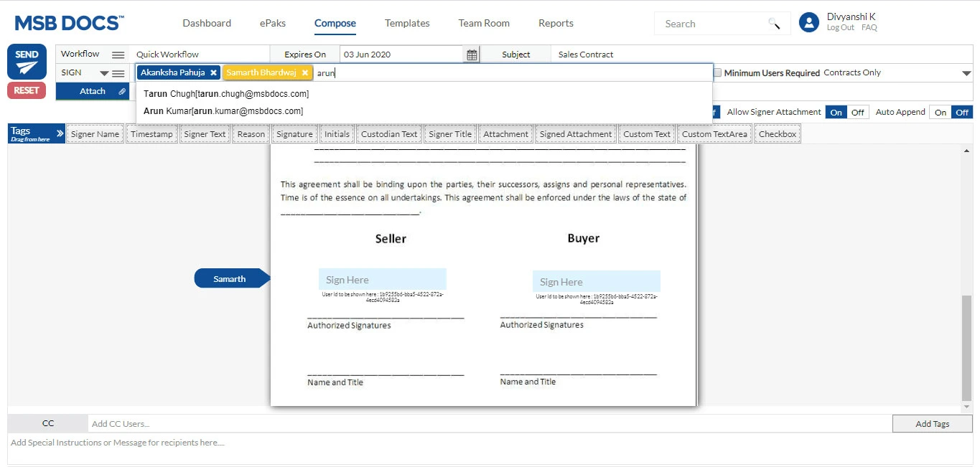
Task: Remove Akanksha Pahuja recipient tag
Action: (213, 72)
